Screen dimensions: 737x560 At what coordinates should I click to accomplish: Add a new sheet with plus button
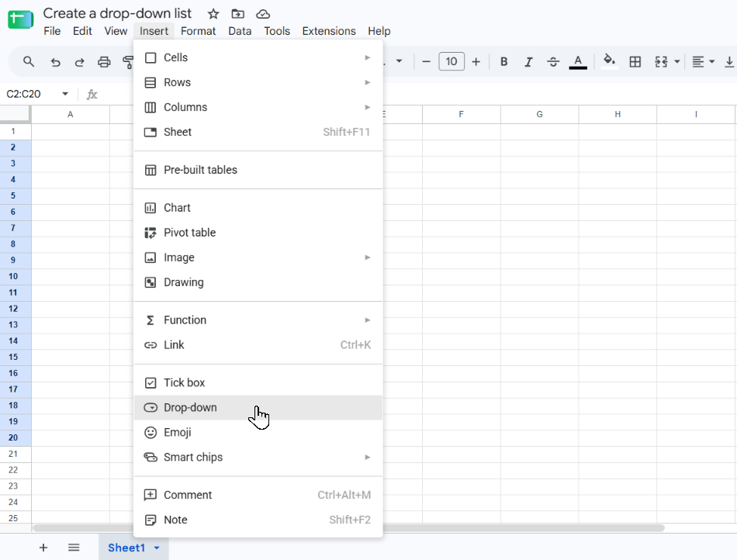click(x=43, y=548)
